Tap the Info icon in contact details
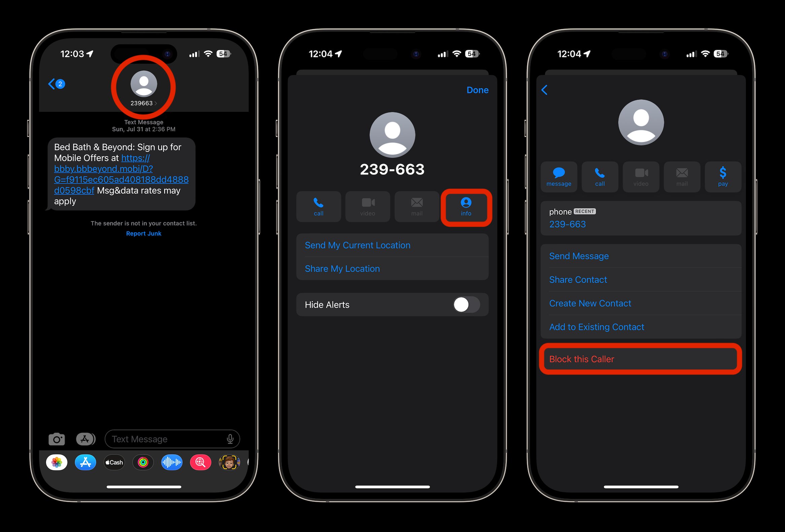The image size is (785, 532). pos(466,207)
